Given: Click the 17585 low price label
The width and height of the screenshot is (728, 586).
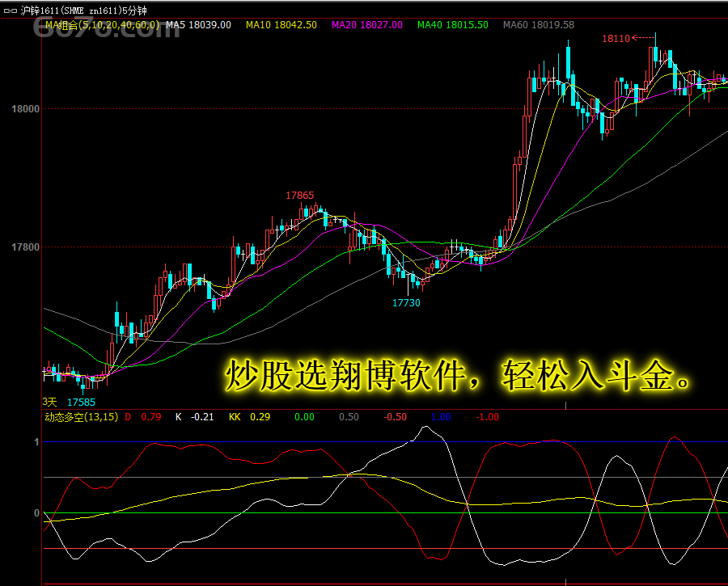Looking at the screenshot, I should coord(81,402).
